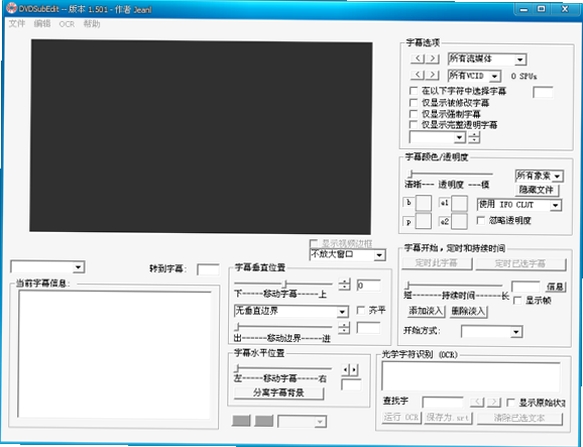Screen dimensions: 583x447
Task: Click right arrow in 字幕水平位置 panel
Action: coord(354,370)
